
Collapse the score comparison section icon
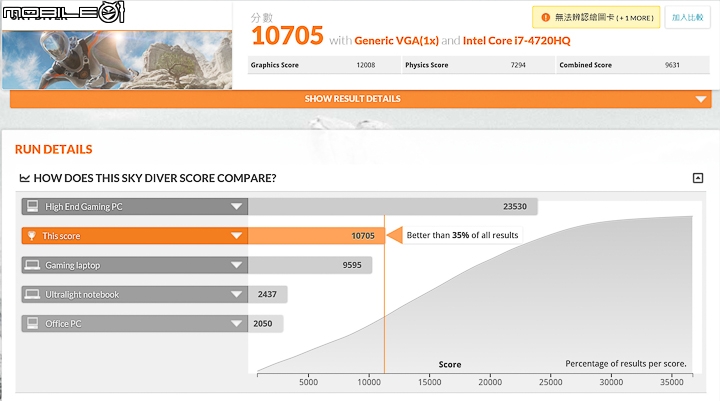(x=698, y=178)
